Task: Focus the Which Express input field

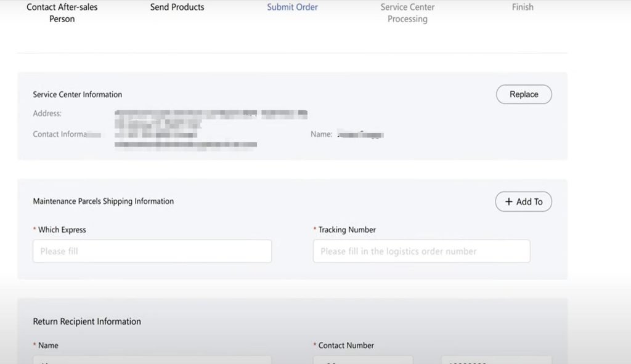Action: point(152,251)
